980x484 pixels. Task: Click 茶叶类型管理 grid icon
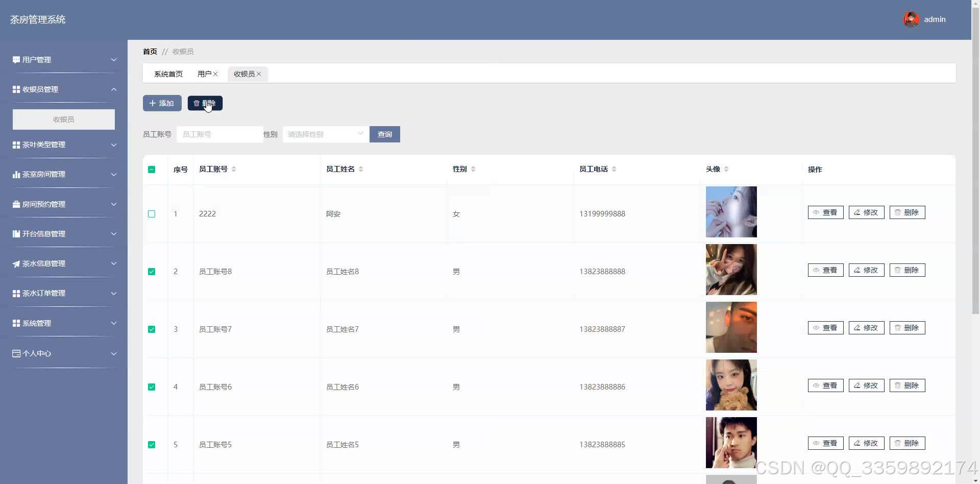[x=16, y=145]
